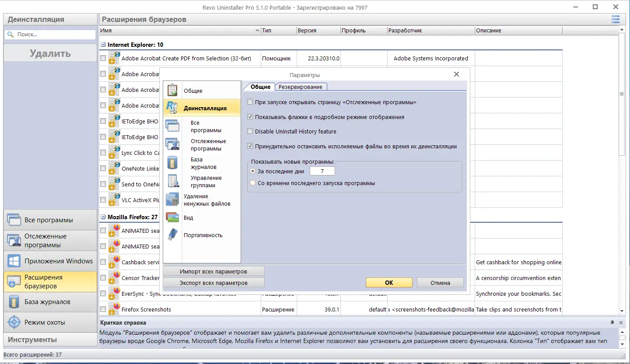Select the Общие tab in Параметры
This screenshot has width=630, height=364.
[x=260, y=87]
